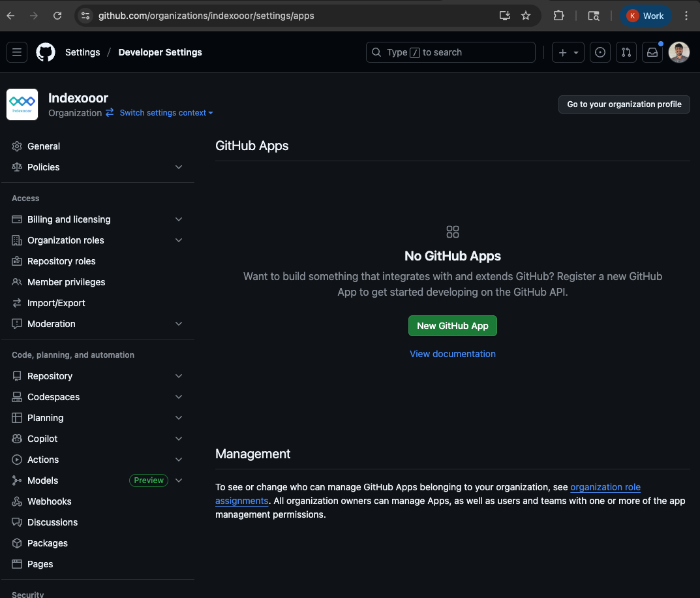The height and width of the screenshot is (598, 700).
Task: Click the Import/Export arrows icon
Action: click(17, 303)
